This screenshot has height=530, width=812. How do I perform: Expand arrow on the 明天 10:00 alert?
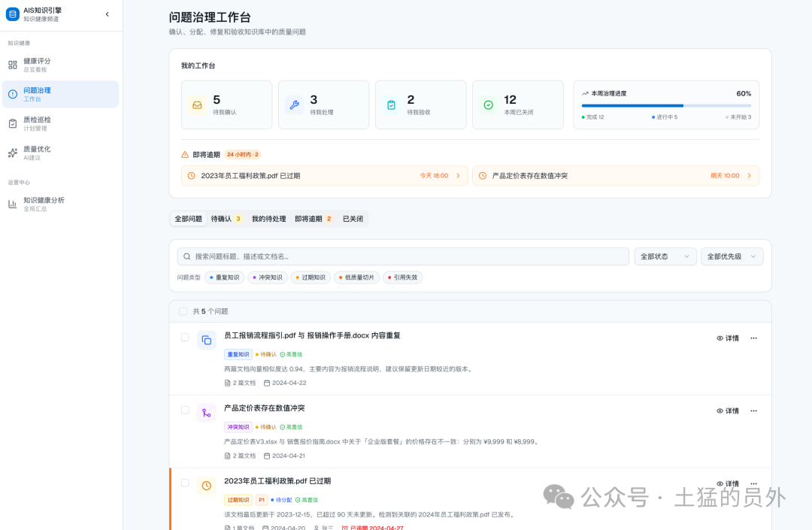(749, 175)
